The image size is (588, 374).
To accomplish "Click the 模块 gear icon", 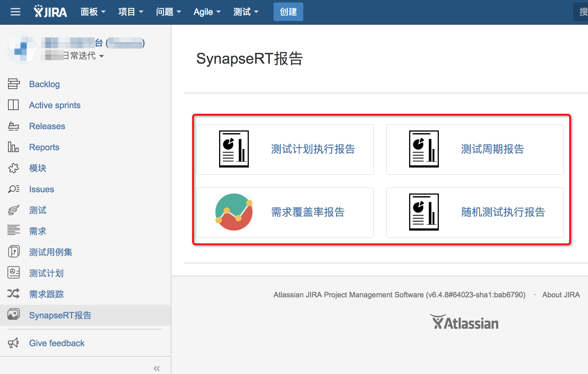I will (13, 168).
